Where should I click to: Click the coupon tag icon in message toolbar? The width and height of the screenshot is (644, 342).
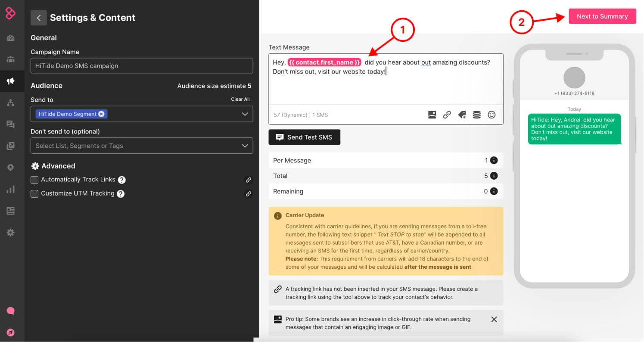462,115
